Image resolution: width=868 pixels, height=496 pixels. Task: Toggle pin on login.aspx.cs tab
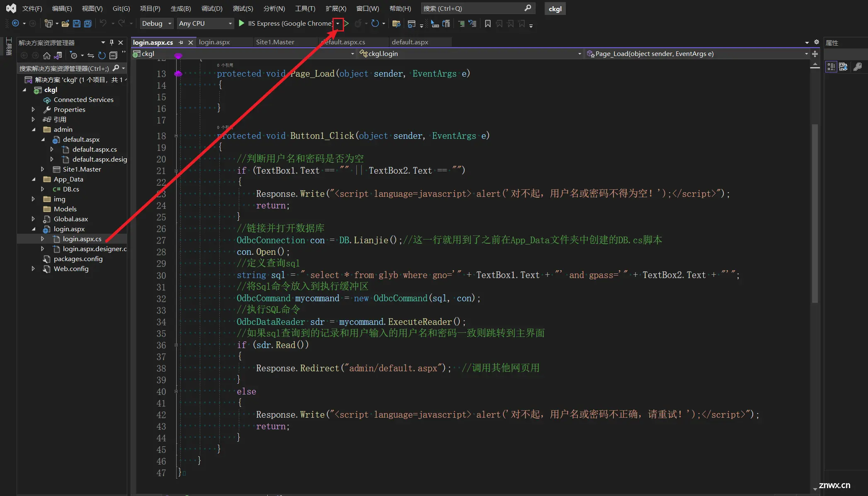181,42
